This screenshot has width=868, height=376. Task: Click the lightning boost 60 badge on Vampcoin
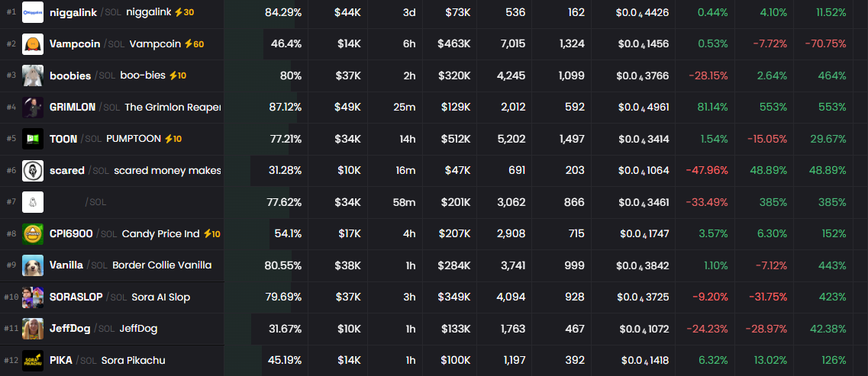click(194, 44)
